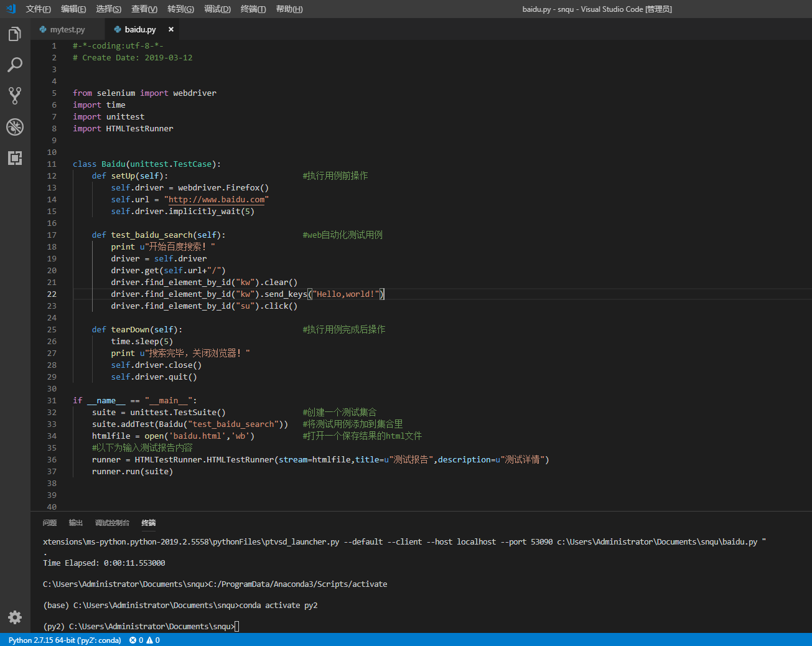Switch to the mytest.py tab
The width and height of the screenshot is (812, 646).
coord(67,29)
